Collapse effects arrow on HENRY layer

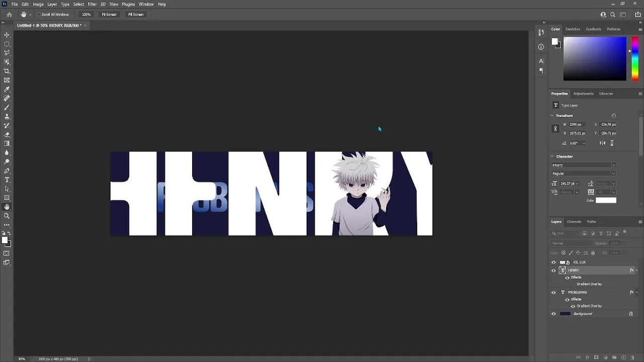[x=637, y=270]
